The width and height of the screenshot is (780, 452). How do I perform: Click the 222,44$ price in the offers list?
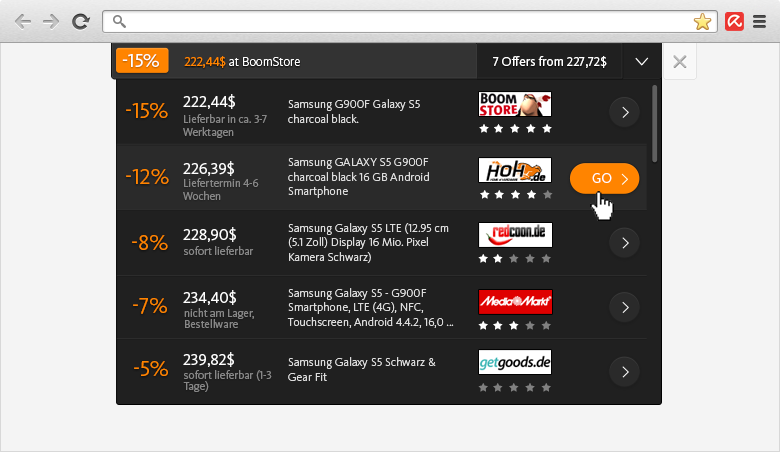(209, 102)
